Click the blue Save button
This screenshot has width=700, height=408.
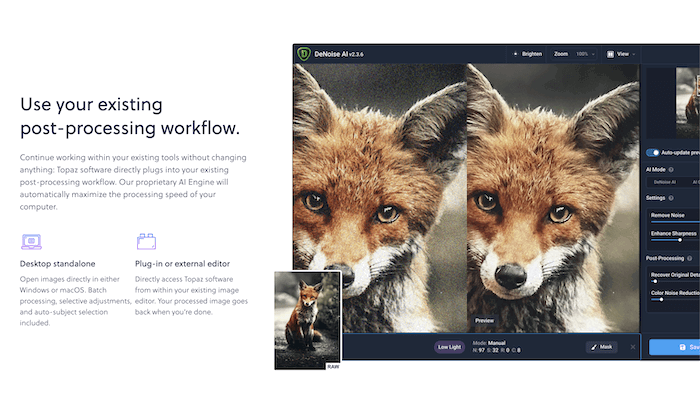(x=674, y=347)
